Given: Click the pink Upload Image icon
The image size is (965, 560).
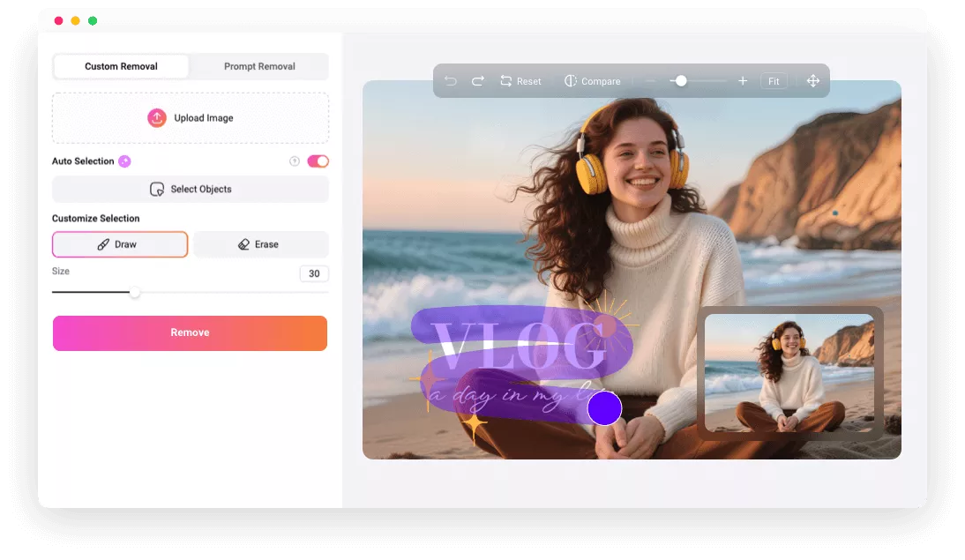Looking at the screenshot, I should point(159,117).
